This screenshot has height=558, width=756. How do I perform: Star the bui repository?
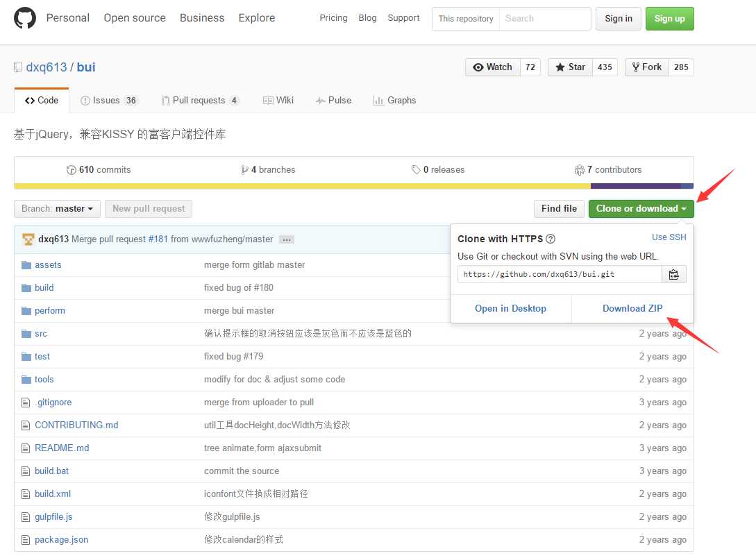[570, 67]
